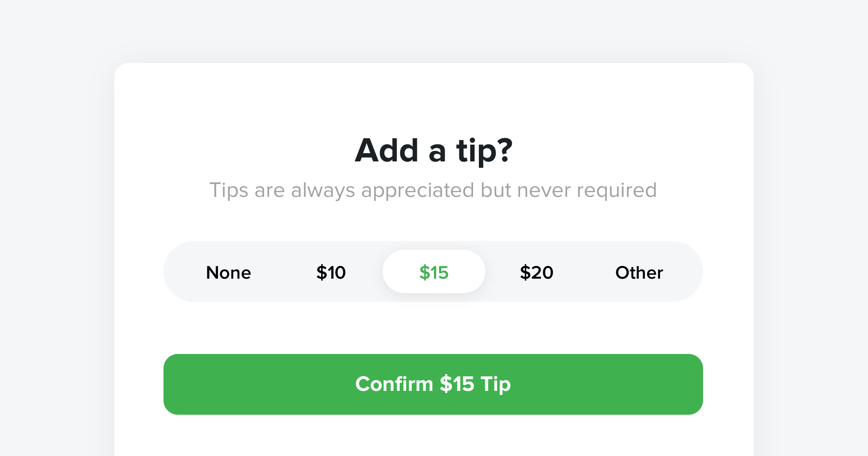Image resolution: width=868 pixels, height=456 pixels.
Task: Click the word Confirm on green button
Action: [394, 384]
